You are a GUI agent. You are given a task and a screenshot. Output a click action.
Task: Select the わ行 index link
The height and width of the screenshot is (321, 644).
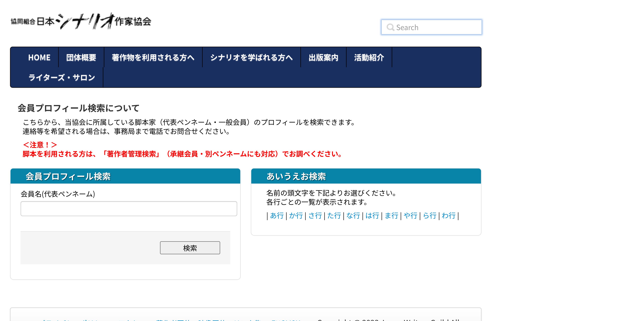[x=449, y=216]
